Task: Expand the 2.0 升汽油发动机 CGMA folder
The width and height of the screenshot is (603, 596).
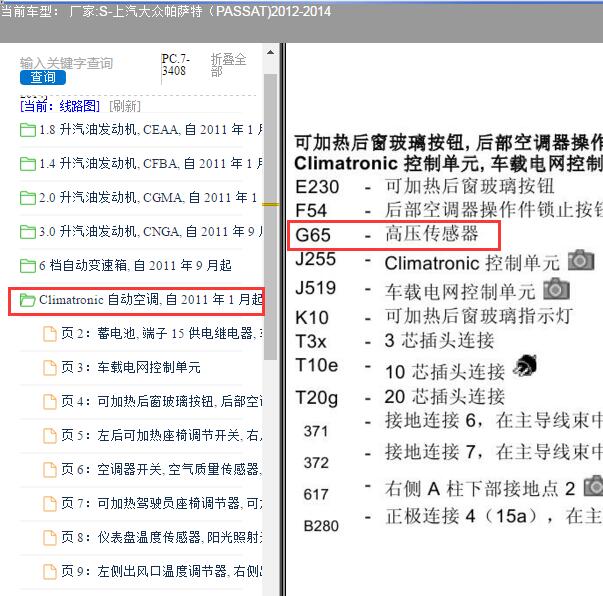Action: pyautogui.click(x=138, y=198)
